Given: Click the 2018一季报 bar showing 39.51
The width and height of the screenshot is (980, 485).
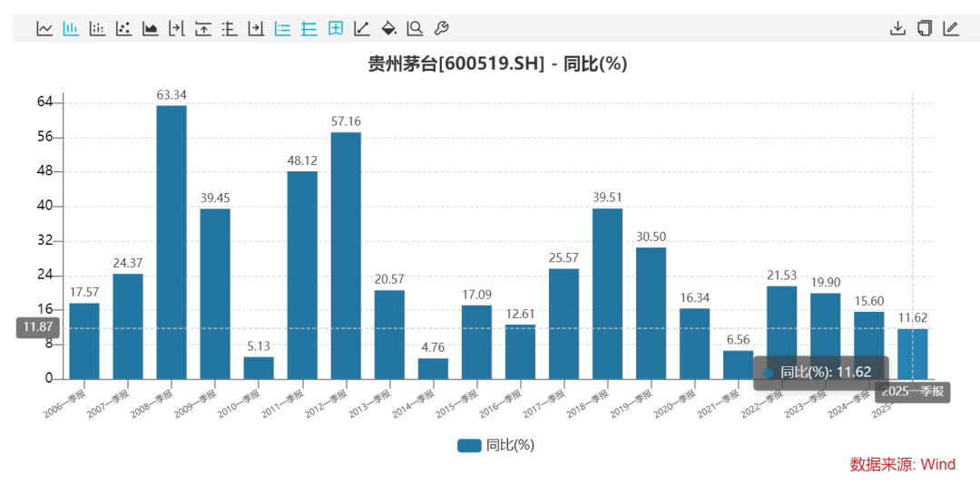Looking at the screenshot, I should coord(607,294).
